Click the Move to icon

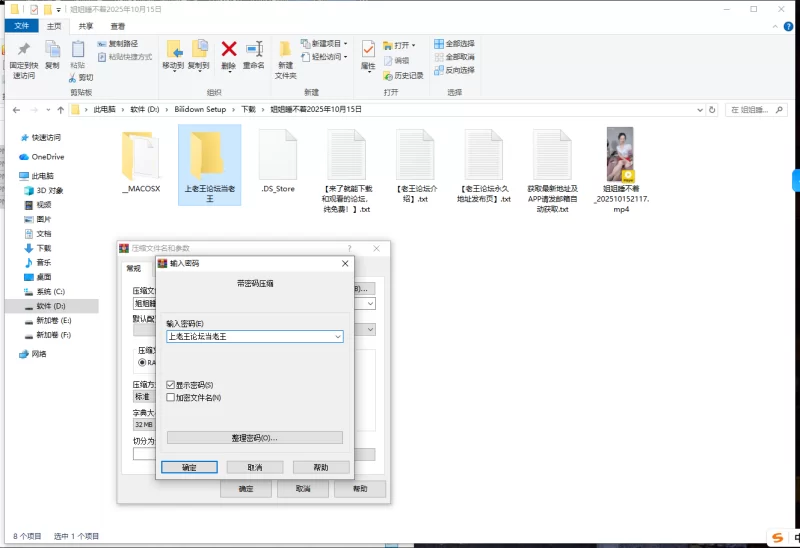point(173,49)
